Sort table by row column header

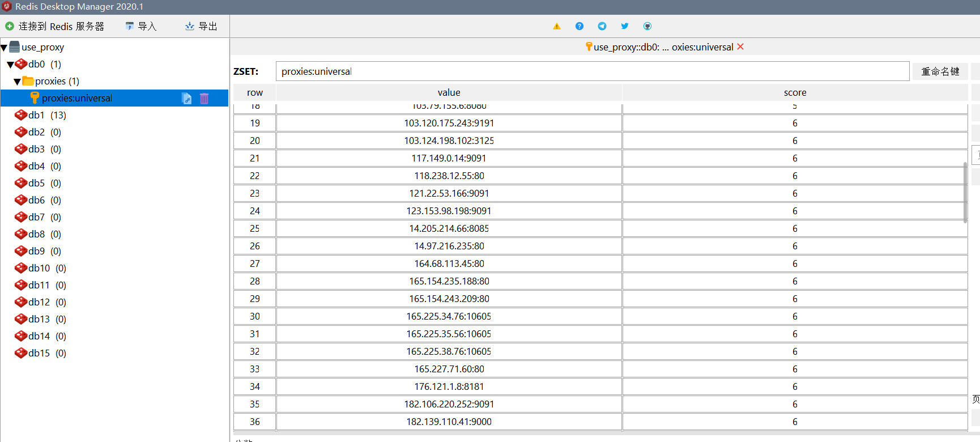click(255, 92)
